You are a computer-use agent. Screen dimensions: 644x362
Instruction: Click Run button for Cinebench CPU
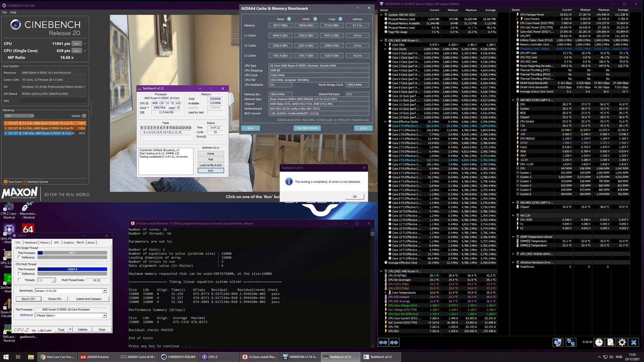pyautogui.click(x=77, y=44)
